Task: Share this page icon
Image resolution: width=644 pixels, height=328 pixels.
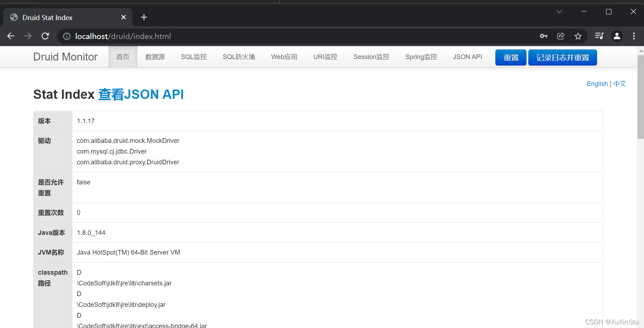Action: coord(561,36)
